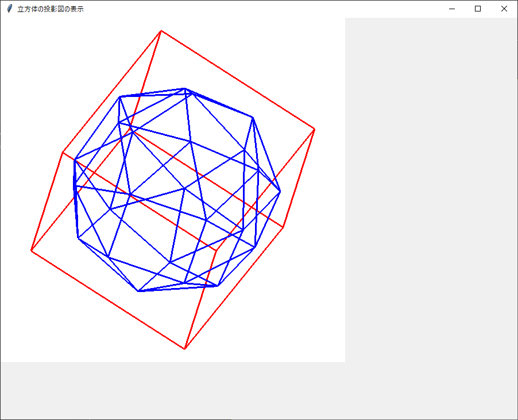Viewport: 518px width, 420px height.
Task: Click the Tk feather icon in title bar
Action: pyautogui.click(x=10, y=9)
